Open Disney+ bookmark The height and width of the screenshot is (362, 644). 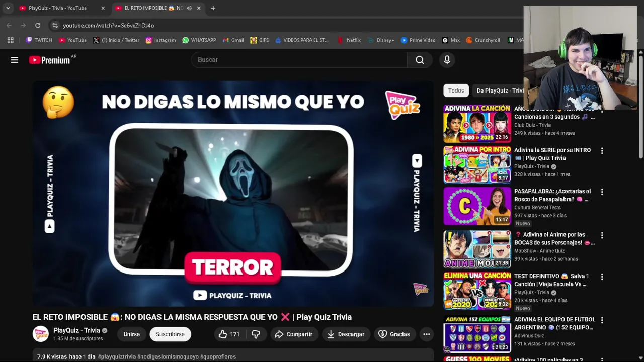pyautogui.click(x=381, y=40)
